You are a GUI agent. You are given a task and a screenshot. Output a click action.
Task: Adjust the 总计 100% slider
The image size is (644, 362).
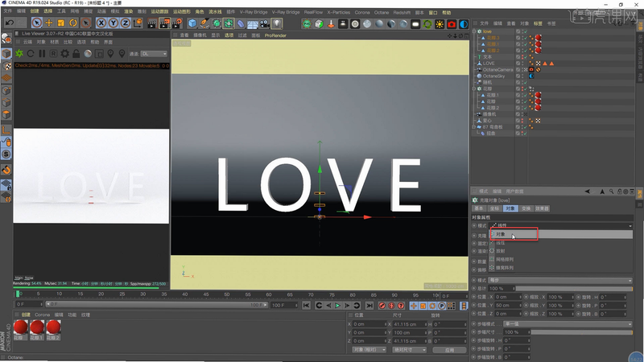tap(574, 289)
